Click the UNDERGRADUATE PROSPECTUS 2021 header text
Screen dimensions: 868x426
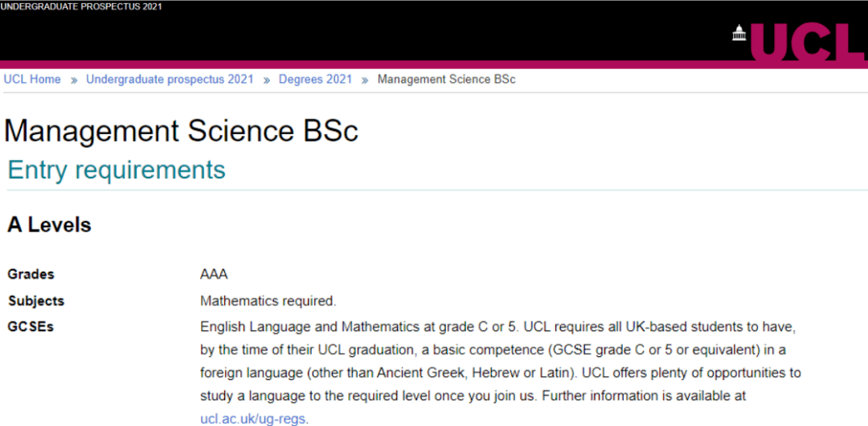coord(81,6)
